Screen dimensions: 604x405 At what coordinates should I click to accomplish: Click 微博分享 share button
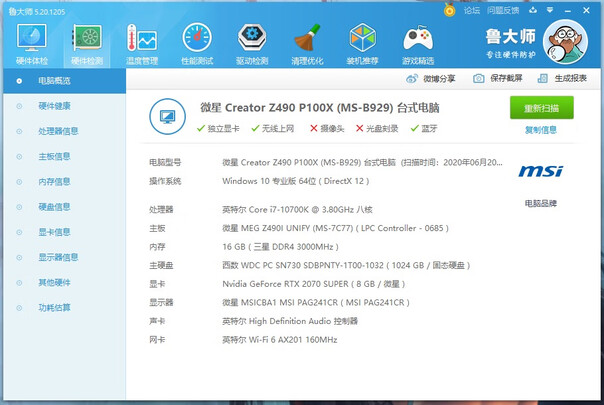pos(432,78)
